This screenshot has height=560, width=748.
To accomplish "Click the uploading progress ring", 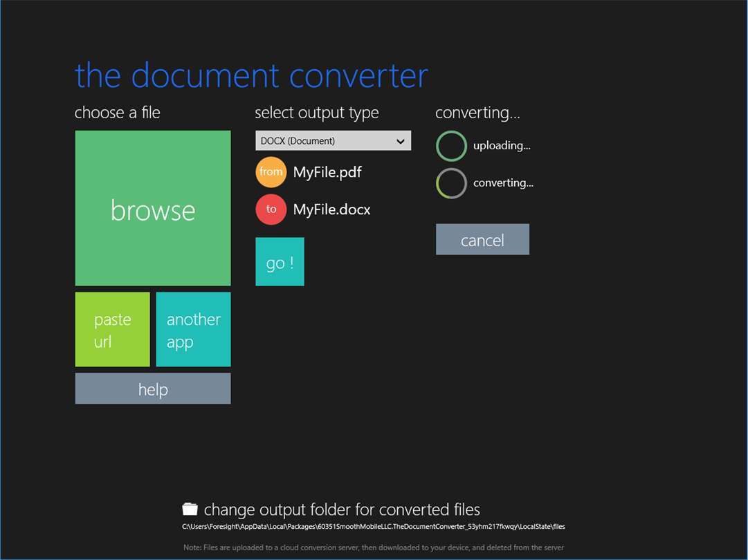I will tap(451, 146).
